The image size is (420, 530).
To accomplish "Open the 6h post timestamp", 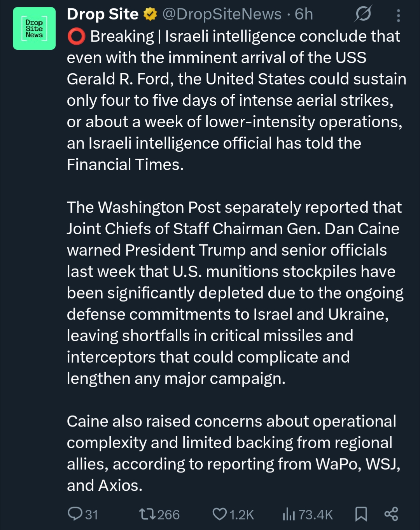I will [x=304, y=14].
